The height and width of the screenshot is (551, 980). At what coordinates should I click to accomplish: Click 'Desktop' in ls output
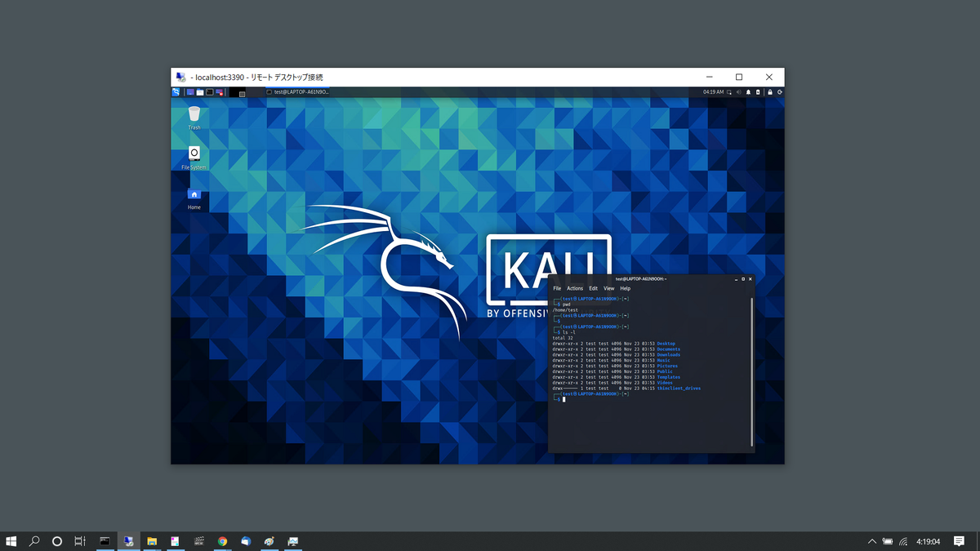[x=666, y=344]
